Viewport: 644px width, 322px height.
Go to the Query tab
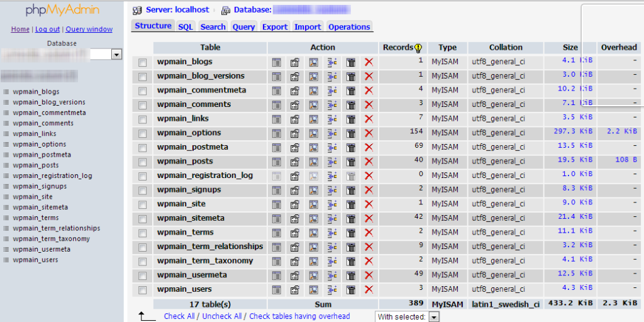coord(244,26)
